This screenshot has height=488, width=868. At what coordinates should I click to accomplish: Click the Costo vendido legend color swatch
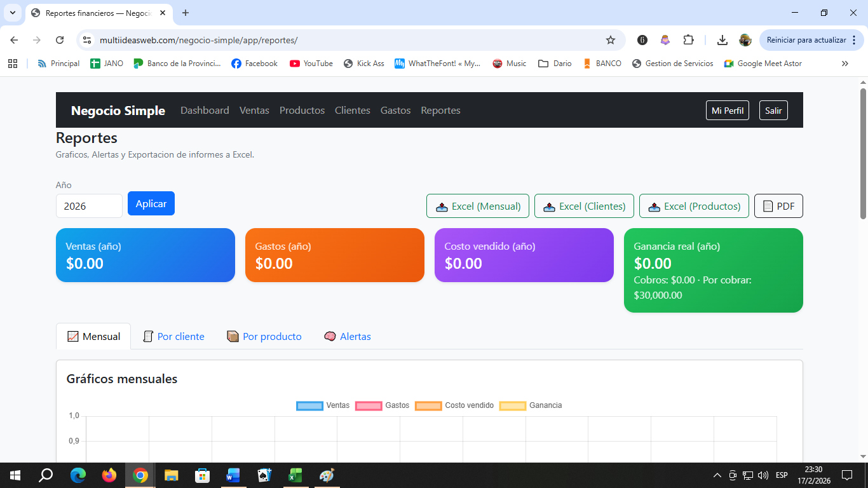(427, 405)
